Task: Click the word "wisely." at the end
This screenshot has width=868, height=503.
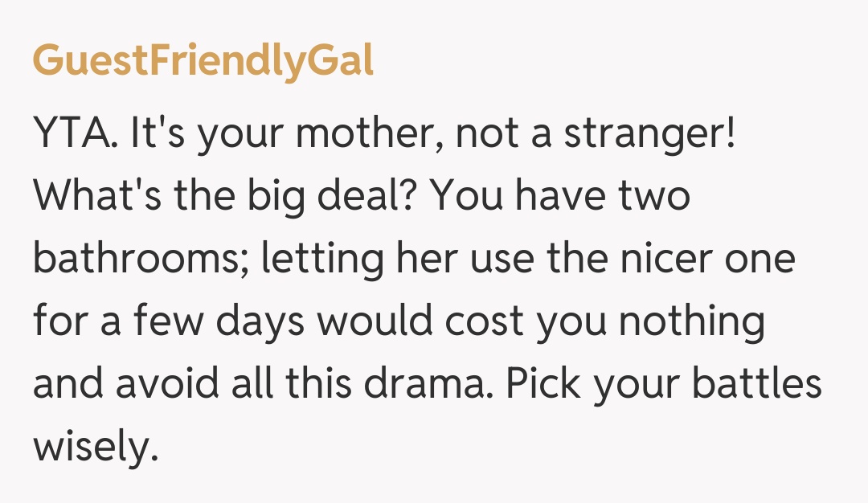Action: pos(92,444)
